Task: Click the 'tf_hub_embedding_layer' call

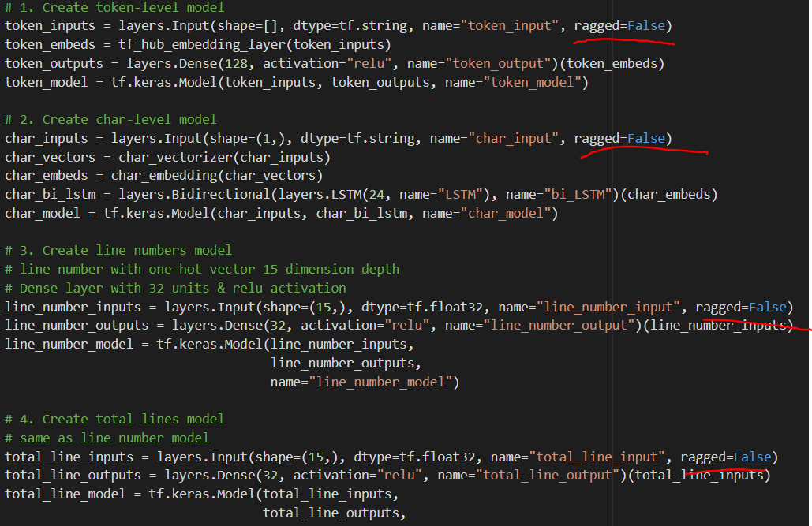Action: (x=202, y=45)
